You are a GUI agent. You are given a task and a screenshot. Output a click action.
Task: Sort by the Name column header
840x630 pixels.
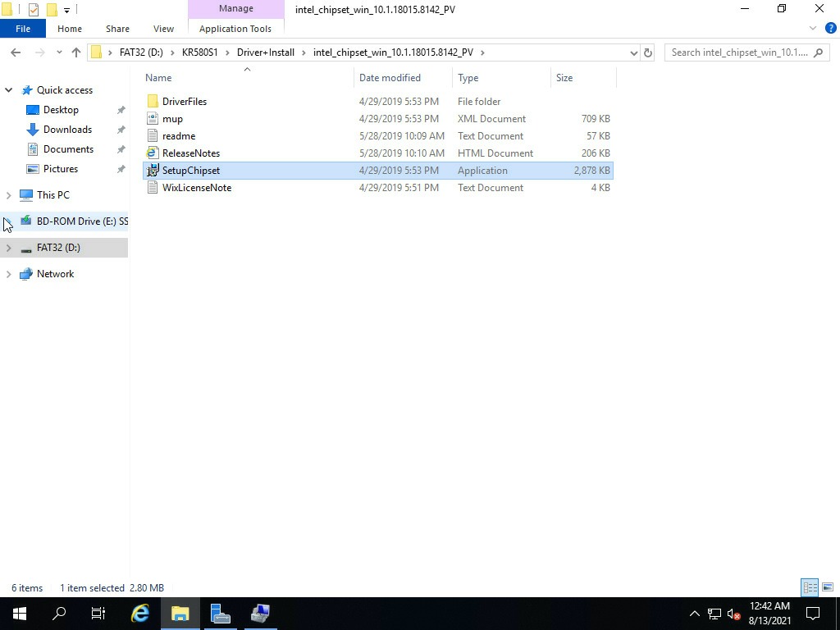pos(158,78)
